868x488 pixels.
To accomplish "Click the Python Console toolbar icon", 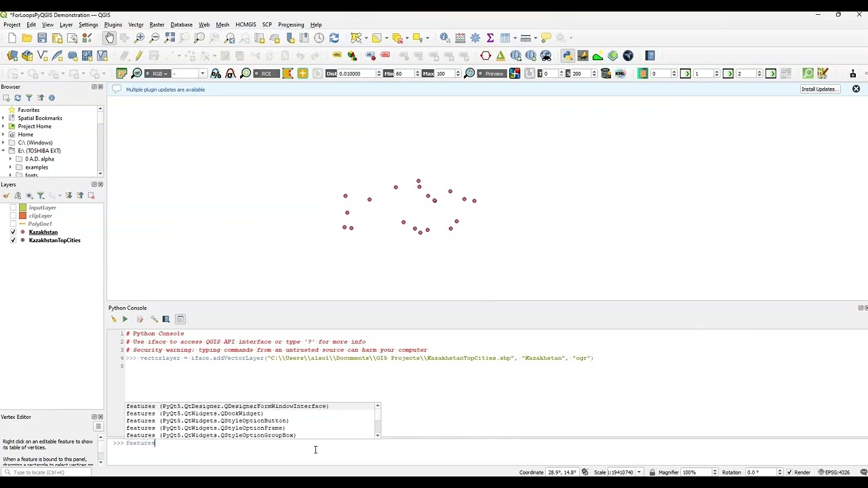I will click(568, 56).
